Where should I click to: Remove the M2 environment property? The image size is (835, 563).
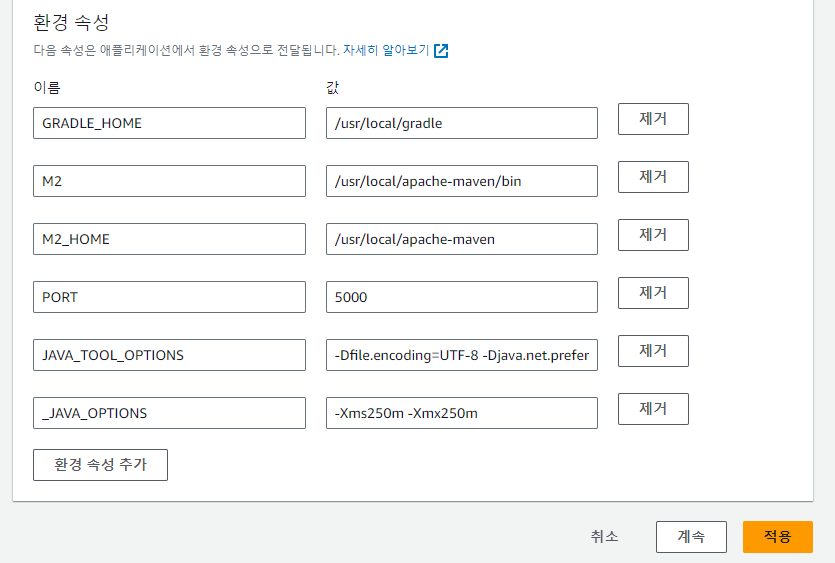click(x=652, y=177)
